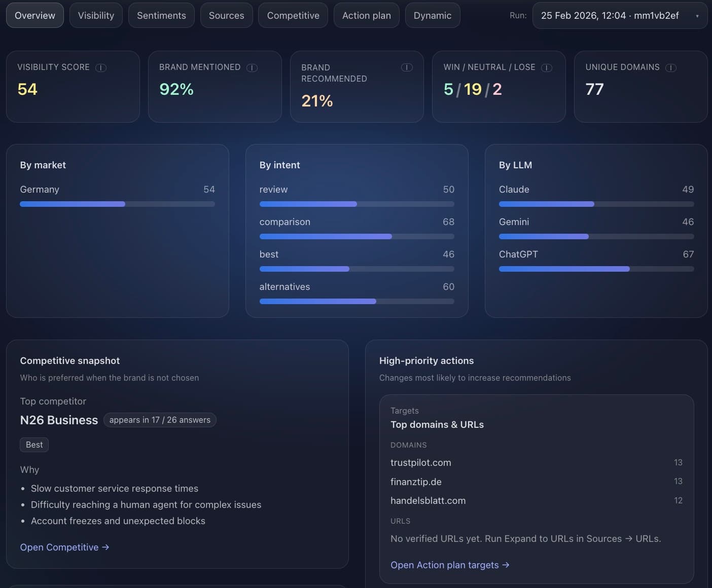Follow the Open Action plan targets link
Image resolution: width=712 pixels, height=588 pixels.
coord(450,565)
